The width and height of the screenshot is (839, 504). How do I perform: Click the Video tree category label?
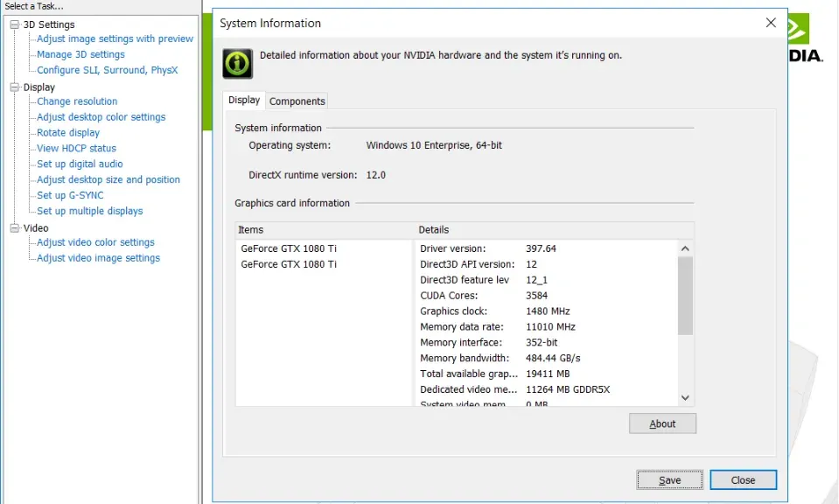tap(36, 227)
